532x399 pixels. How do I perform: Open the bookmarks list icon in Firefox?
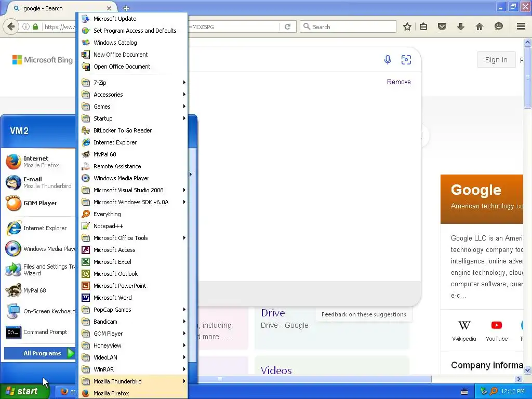coord(423,26)
